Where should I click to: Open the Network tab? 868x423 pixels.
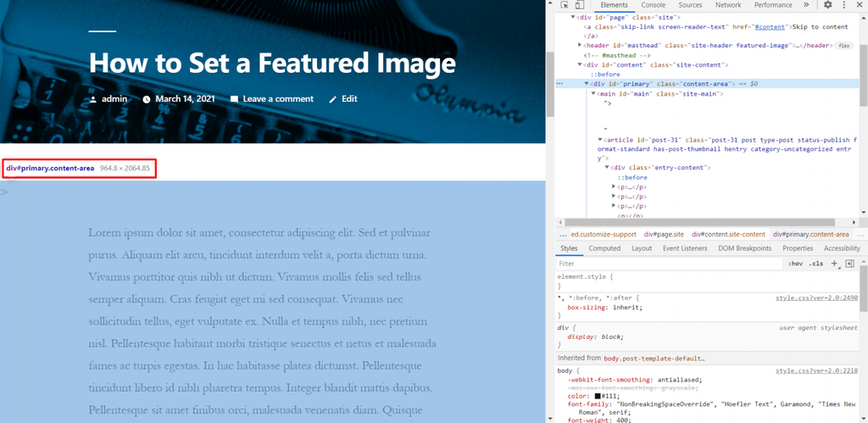tap(728, 5)
